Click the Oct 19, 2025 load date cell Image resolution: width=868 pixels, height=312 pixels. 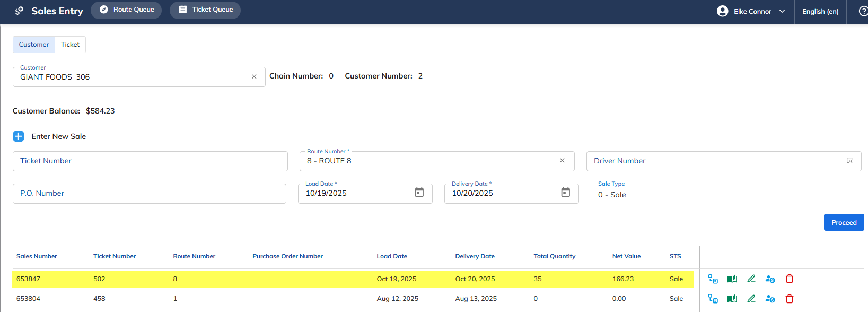[x=397, y=279]
